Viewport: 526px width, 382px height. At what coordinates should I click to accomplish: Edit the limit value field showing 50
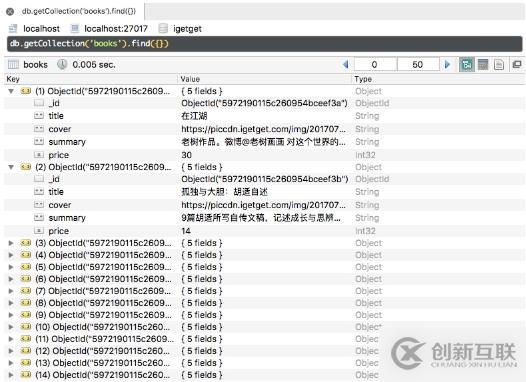tap(418, 64)
